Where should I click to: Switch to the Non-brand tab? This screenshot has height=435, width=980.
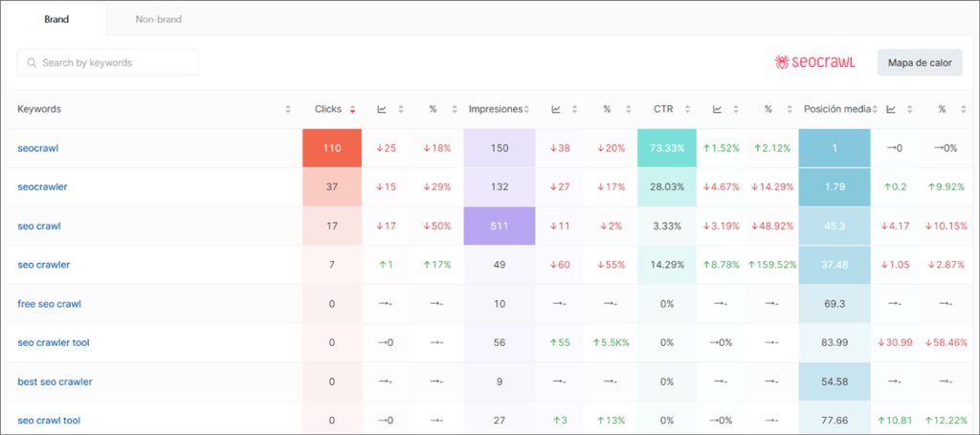158,19
